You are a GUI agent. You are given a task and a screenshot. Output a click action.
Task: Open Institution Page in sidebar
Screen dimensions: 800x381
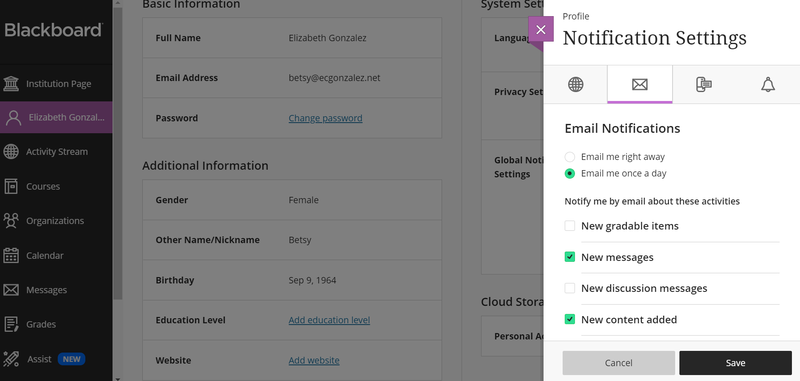(59, 84)
